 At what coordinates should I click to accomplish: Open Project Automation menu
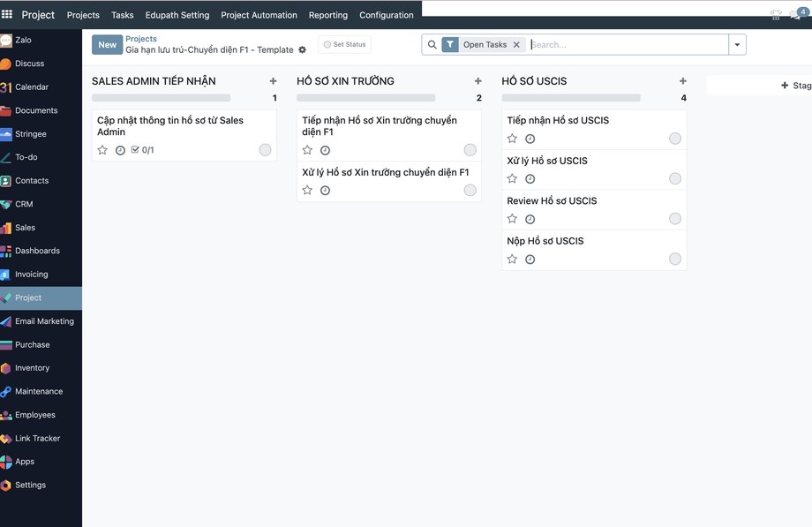(x=259, y=15)
